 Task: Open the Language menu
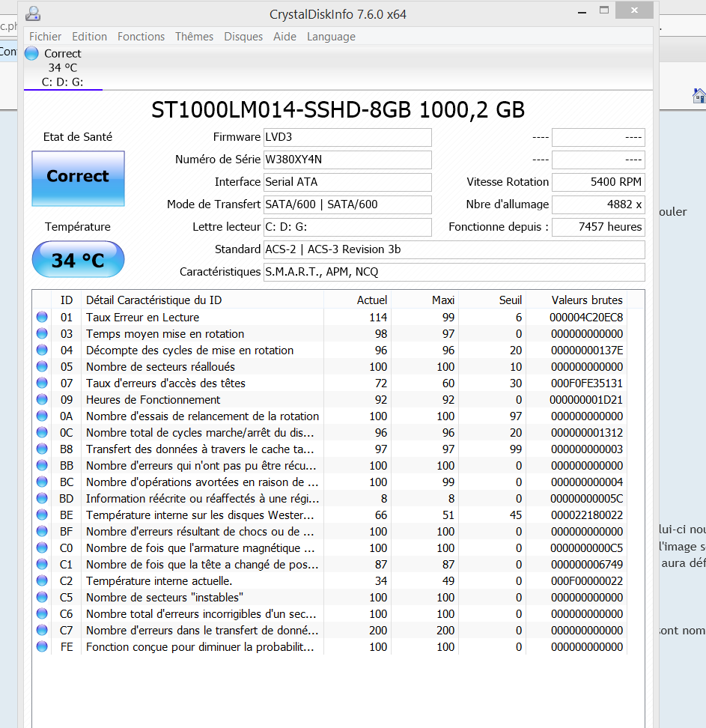pos(331,37)
